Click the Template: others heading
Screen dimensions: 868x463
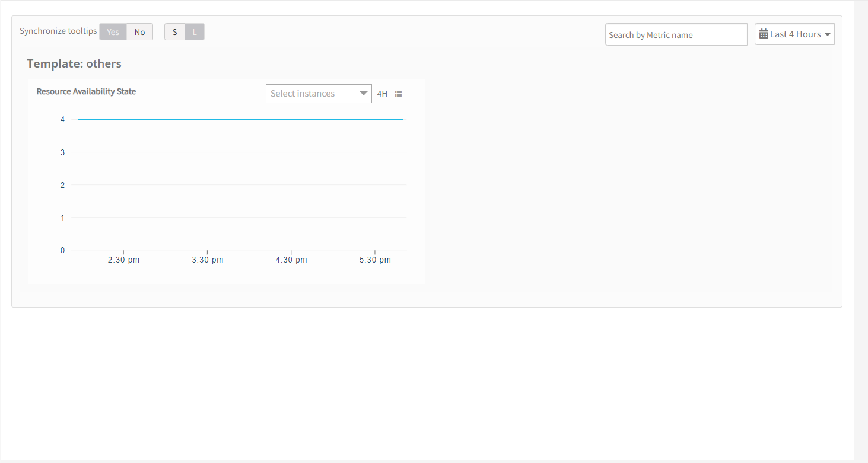point(74,63)
